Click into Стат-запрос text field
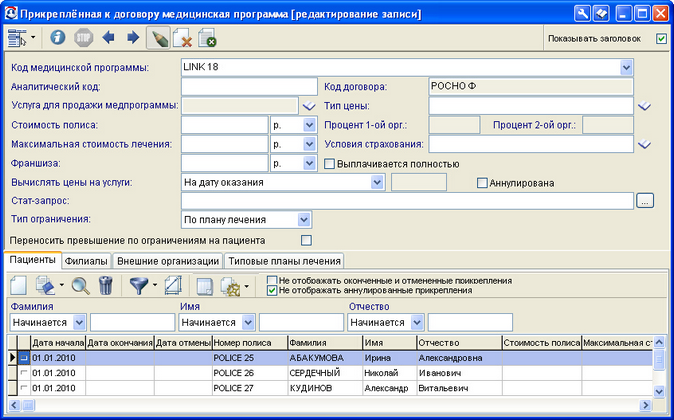The height and width of the screenshot is (420, 674). (x=407, y=201)
